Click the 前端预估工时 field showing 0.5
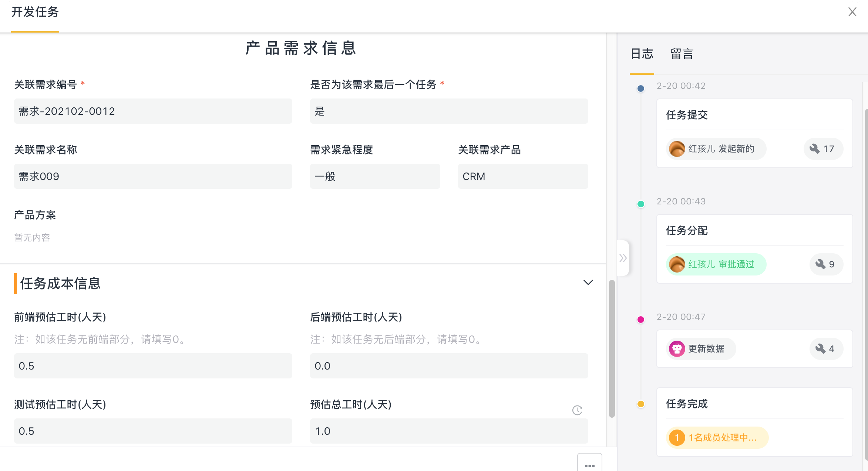This screenshot has height=471, width=868. tap(153, 366)
